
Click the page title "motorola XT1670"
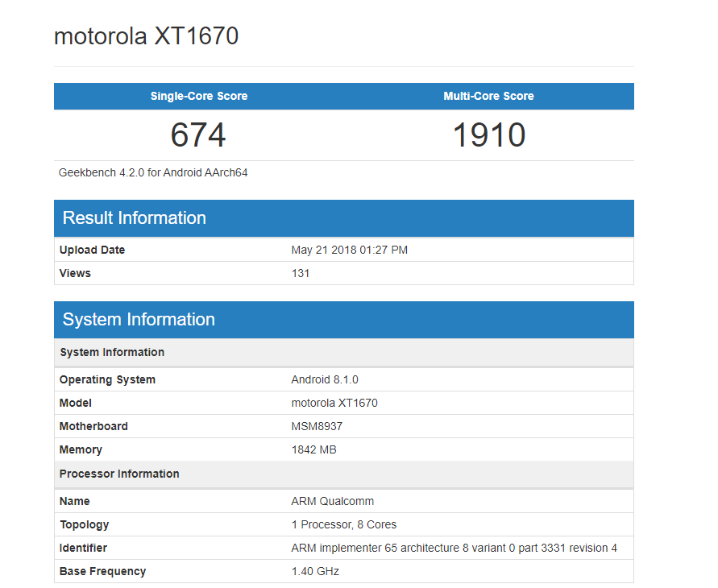click(146, 36)
